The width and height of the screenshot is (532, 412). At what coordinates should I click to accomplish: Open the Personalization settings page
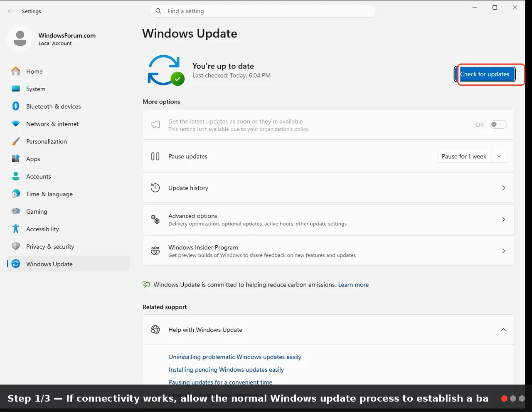coord(68,141)
